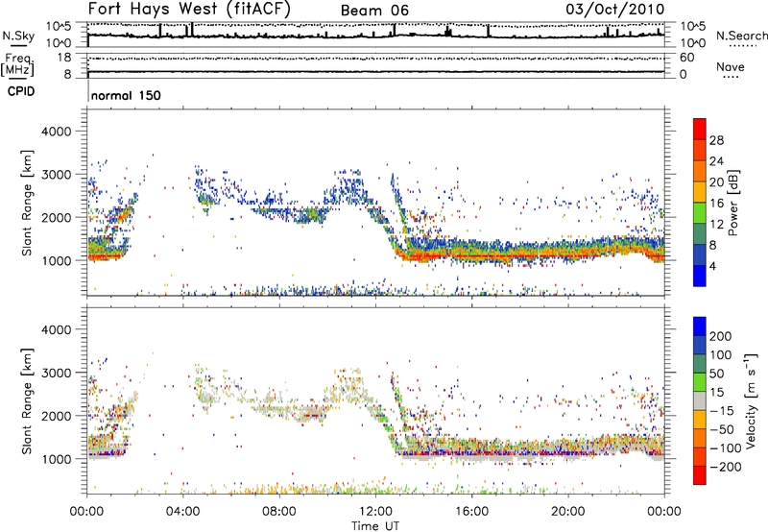
Task: Click the date '03/Oct/2010'
Action: click(615, 10)
